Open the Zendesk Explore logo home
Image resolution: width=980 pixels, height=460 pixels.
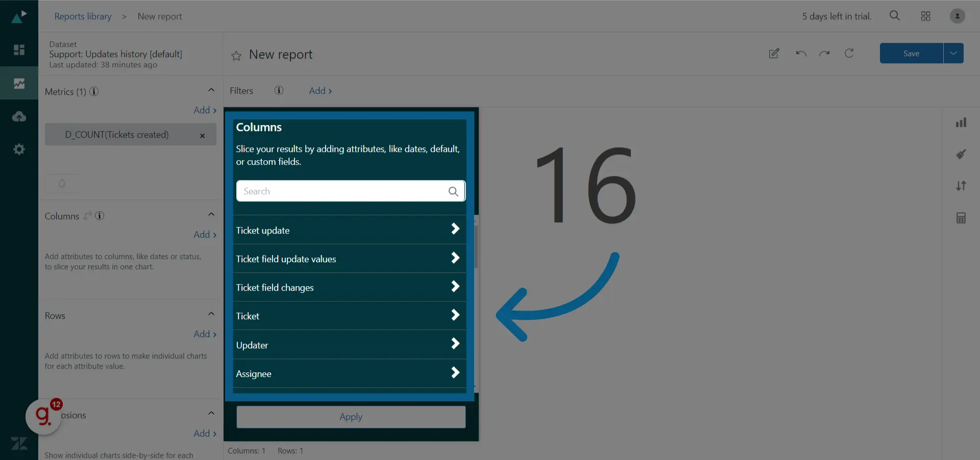tap(19, 17)
